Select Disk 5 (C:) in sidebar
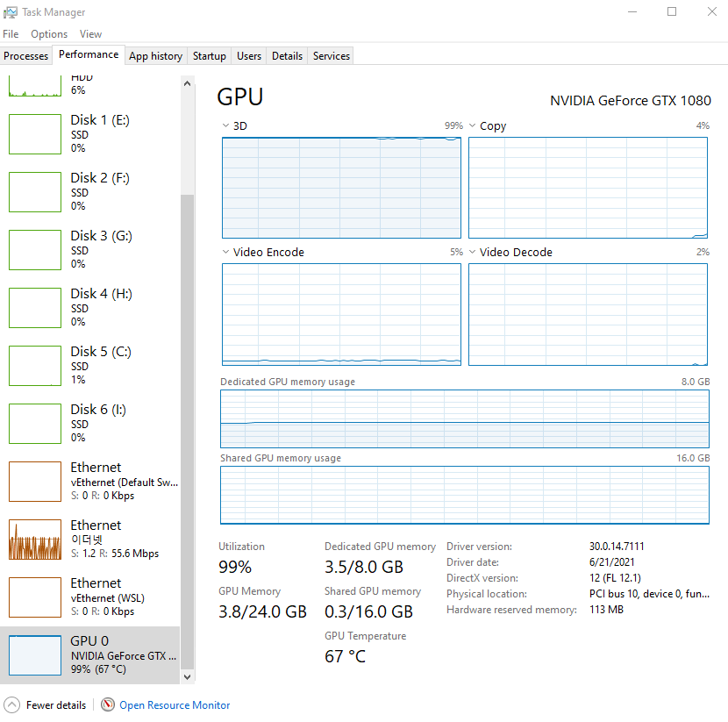Screen dimensions: 728x722 click(x=90, y=366)
